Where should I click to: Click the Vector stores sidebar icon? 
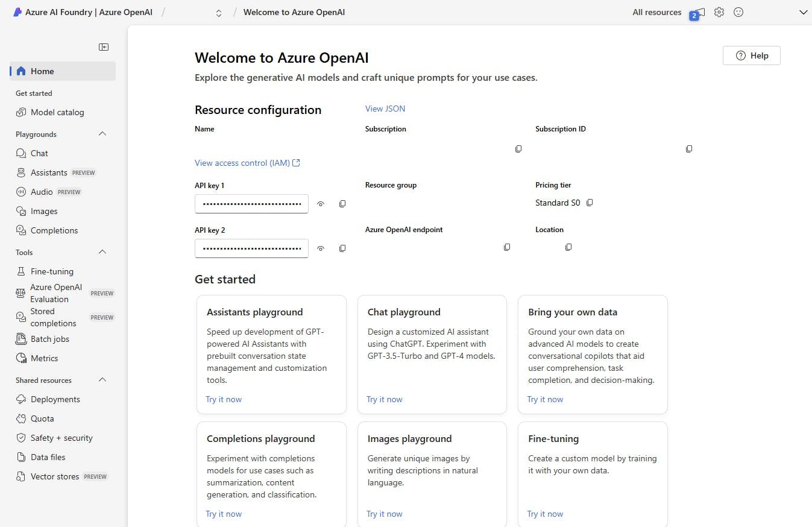[x=21, y=476]
